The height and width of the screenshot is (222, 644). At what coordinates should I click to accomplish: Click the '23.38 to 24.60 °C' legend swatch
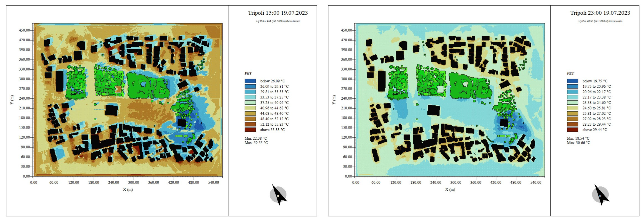point(572,103)
